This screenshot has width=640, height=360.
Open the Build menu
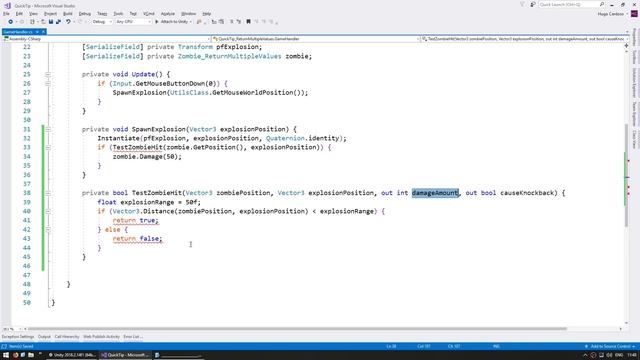(68, 13)
